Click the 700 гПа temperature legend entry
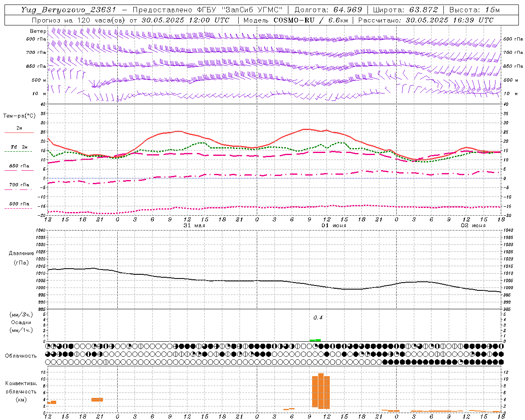525x420 pixels. (x=19, y=185)
